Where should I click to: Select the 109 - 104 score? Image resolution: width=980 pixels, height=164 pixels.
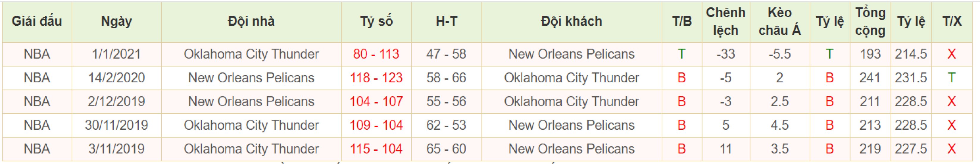point(376,125)
